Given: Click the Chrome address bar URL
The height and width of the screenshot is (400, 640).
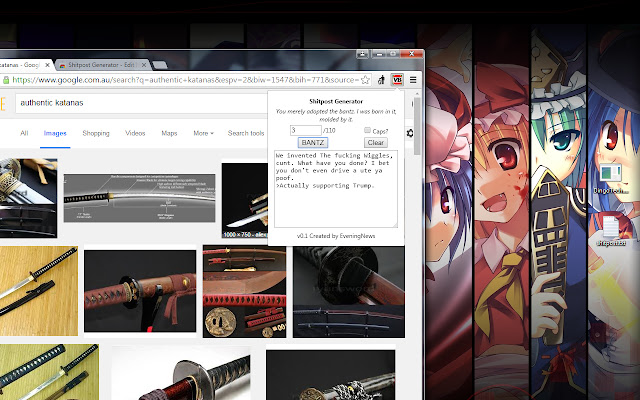Looking at the screenshot, I should click(x=186, y=80).
